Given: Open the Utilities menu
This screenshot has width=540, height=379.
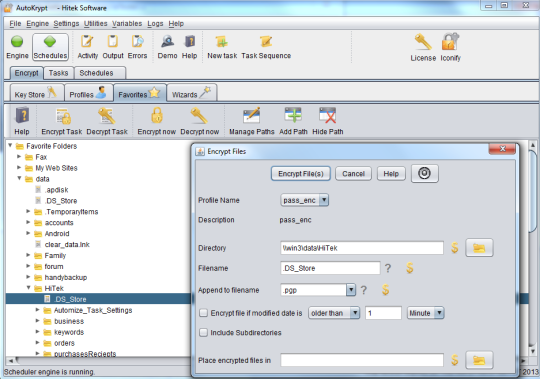Looking at the screenshot, I should click(x=95, y=23).
